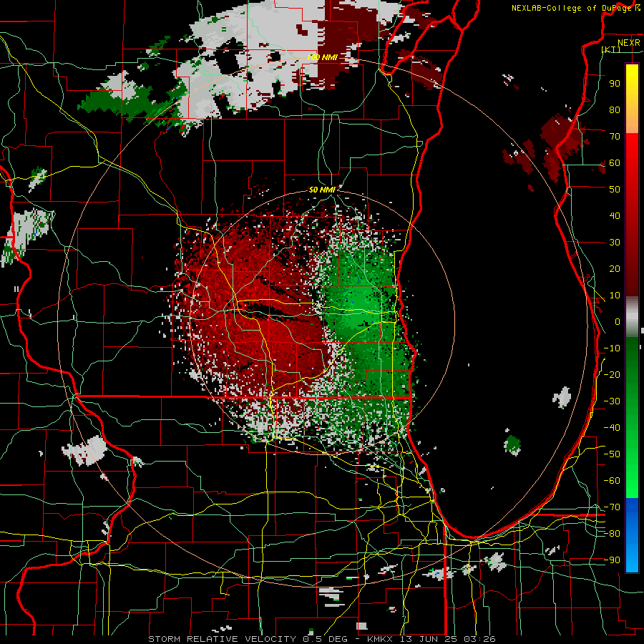Click the positive "80" velocity scale label
Viewport: 644px width, 644px height.
click(x=615, y=109)
